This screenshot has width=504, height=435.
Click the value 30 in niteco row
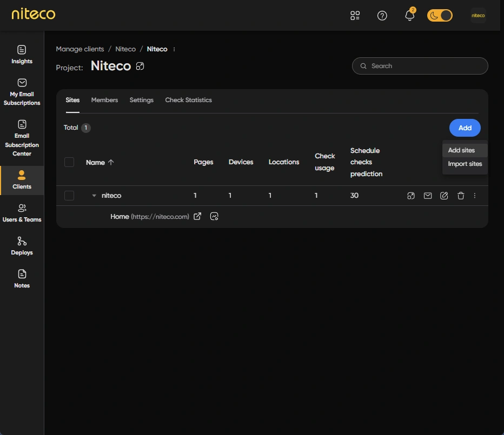click(354, 195)
